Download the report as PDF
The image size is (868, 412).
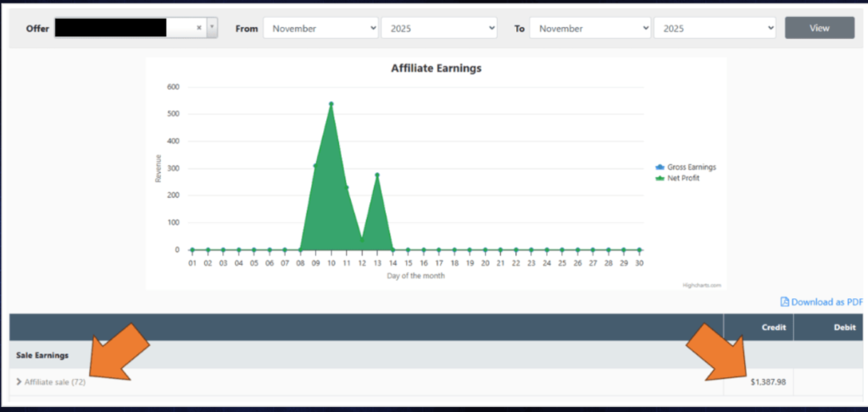(821, 302)
